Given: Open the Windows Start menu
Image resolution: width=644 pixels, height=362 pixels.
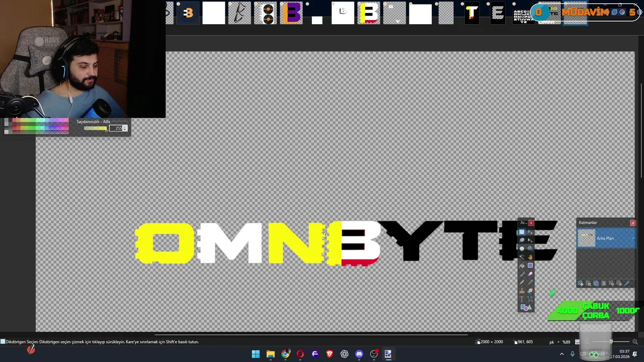Looking at the screenshot, I should tap(256, 354).
